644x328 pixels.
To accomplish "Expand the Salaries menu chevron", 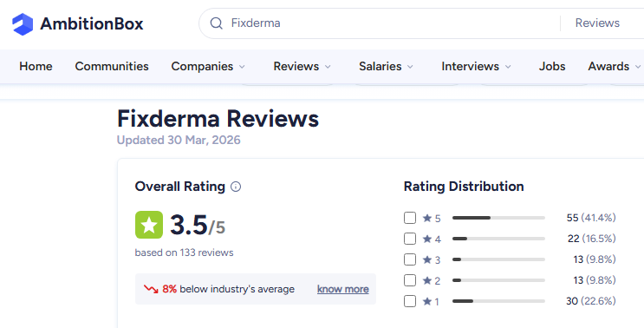I will (410, 67).
